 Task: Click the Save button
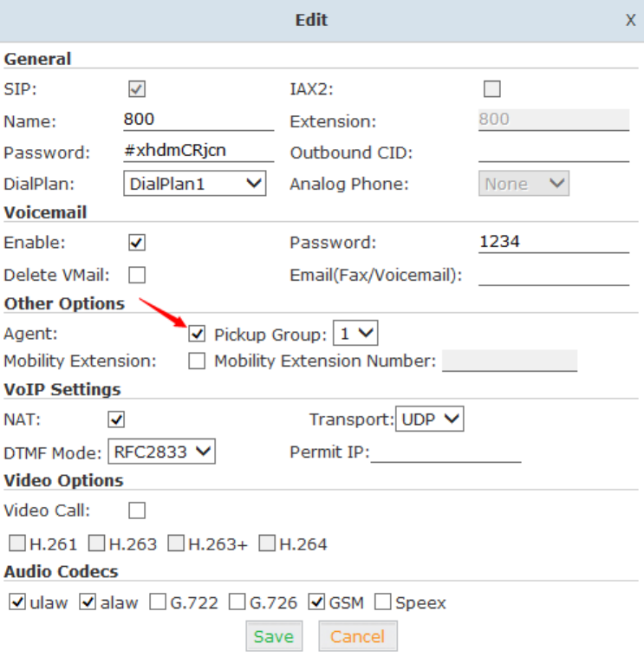(x=274, y=636)
